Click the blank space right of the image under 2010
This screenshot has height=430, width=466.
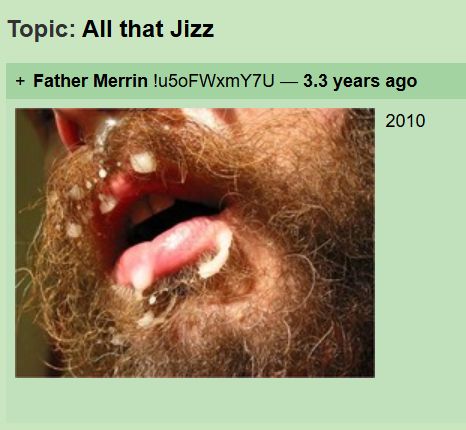coord(420,253)
